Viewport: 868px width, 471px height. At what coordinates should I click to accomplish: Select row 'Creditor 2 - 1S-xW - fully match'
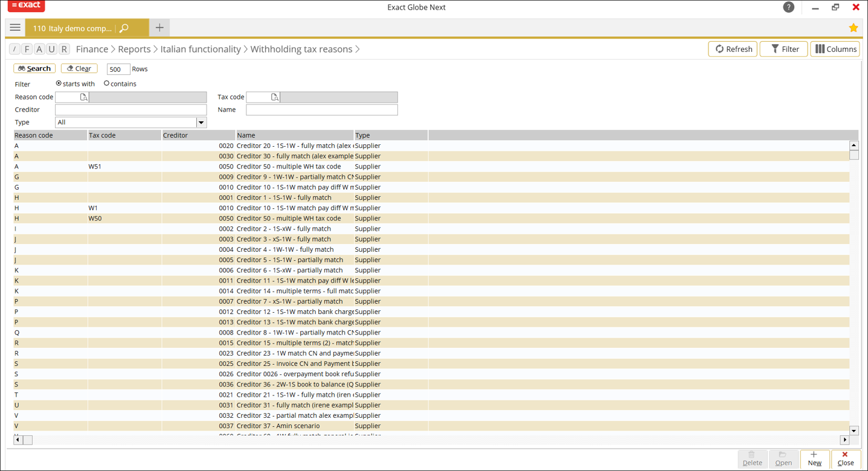pyautogui.click(x=431, y=229)
